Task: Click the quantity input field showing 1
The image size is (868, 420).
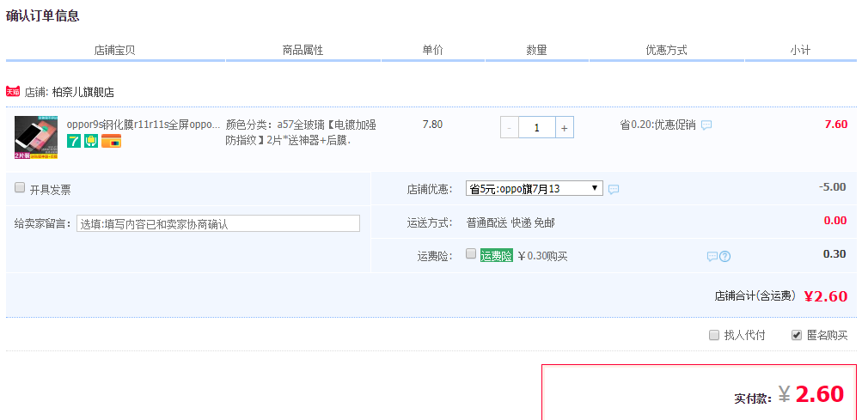Action: 537,128
